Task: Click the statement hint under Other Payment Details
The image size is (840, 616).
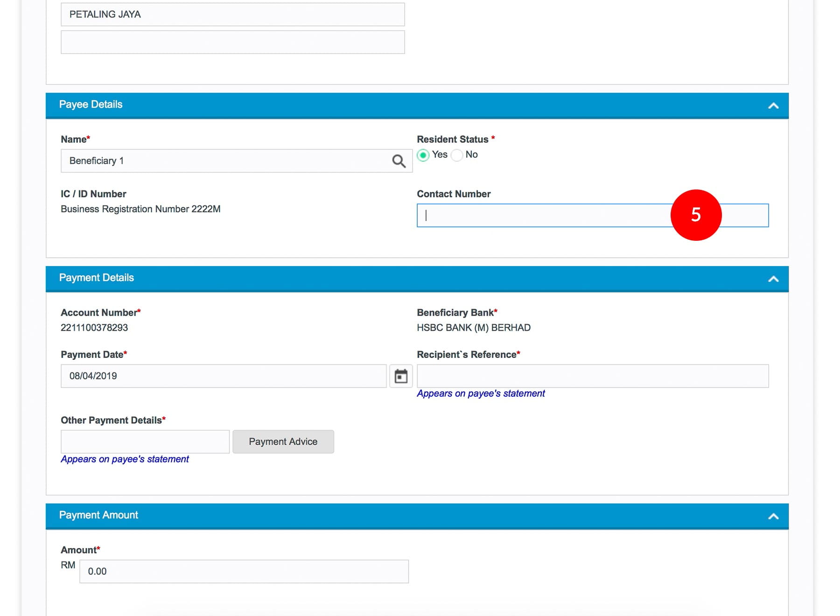Action: click(125, 459)
